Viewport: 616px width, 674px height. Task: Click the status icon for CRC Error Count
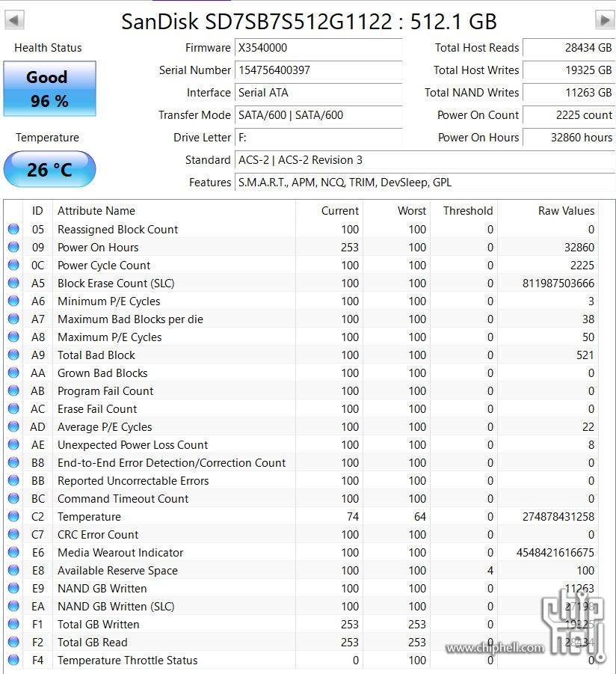(x=13, y=534)
